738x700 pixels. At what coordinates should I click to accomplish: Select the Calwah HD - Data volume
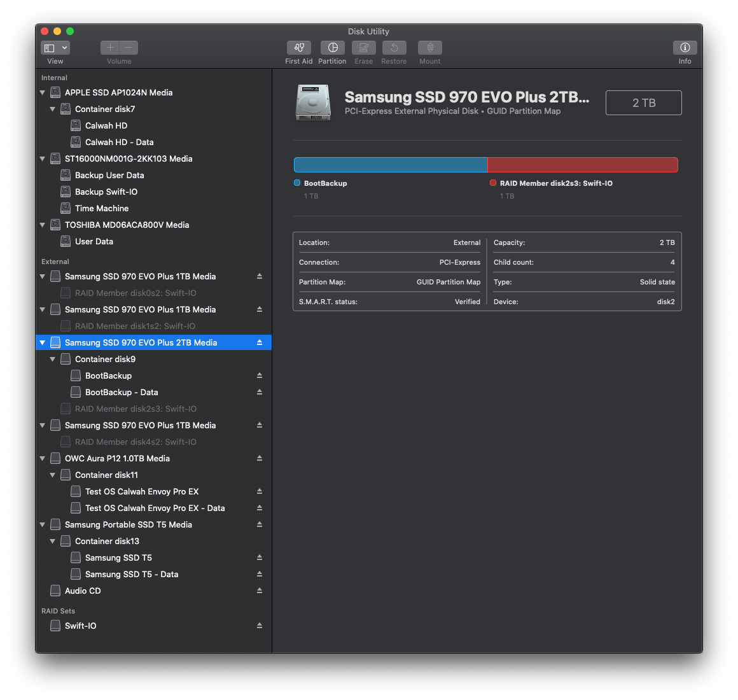coord(154,142)
